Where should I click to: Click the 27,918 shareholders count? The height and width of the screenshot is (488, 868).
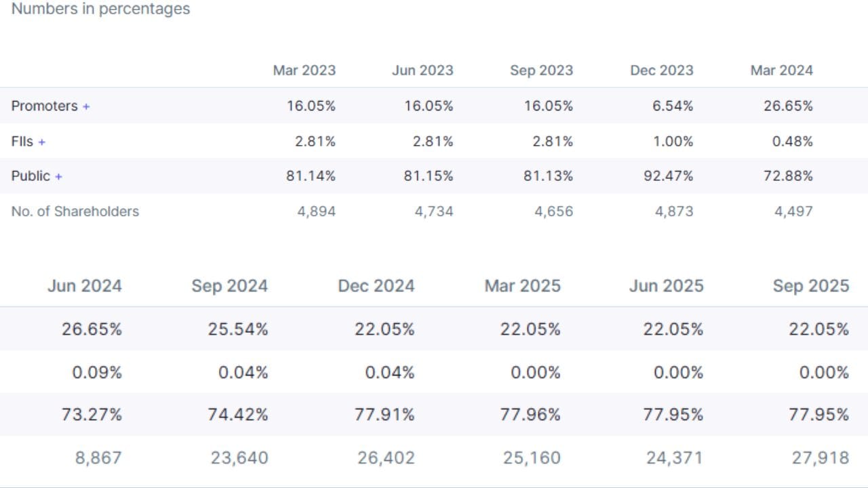(x=820, y=458)
